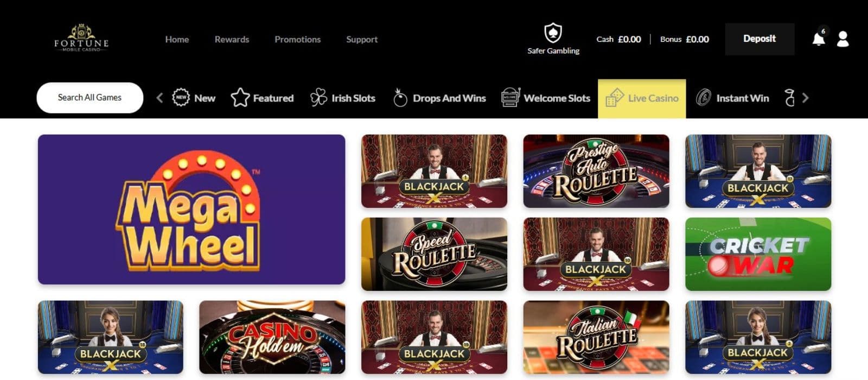Select the Irish Slots shamrock icon
The image size is (868, 380).
tap(318, 98)
